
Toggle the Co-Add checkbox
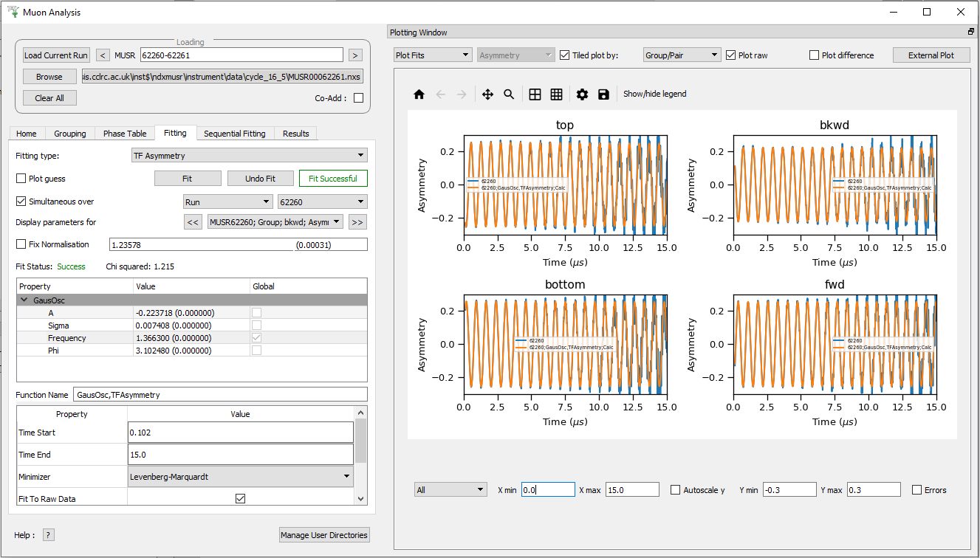pyautogui.click(x=358, y=98)
